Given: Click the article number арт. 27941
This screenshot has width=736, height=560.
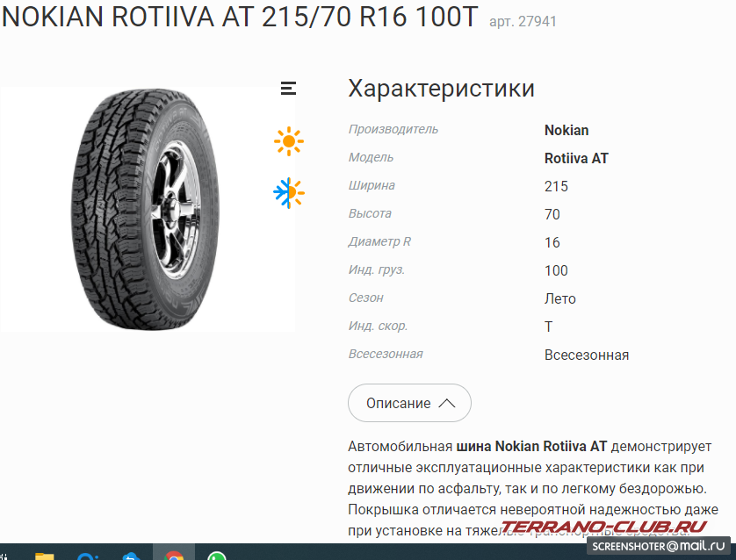Looking at the screenshot, I should pos(523,22).
